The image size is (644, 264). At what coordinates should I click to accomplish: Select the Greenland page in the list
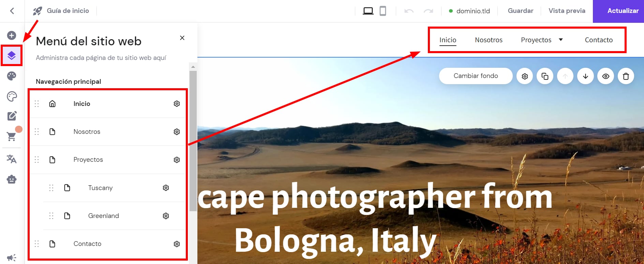(103, 216)
